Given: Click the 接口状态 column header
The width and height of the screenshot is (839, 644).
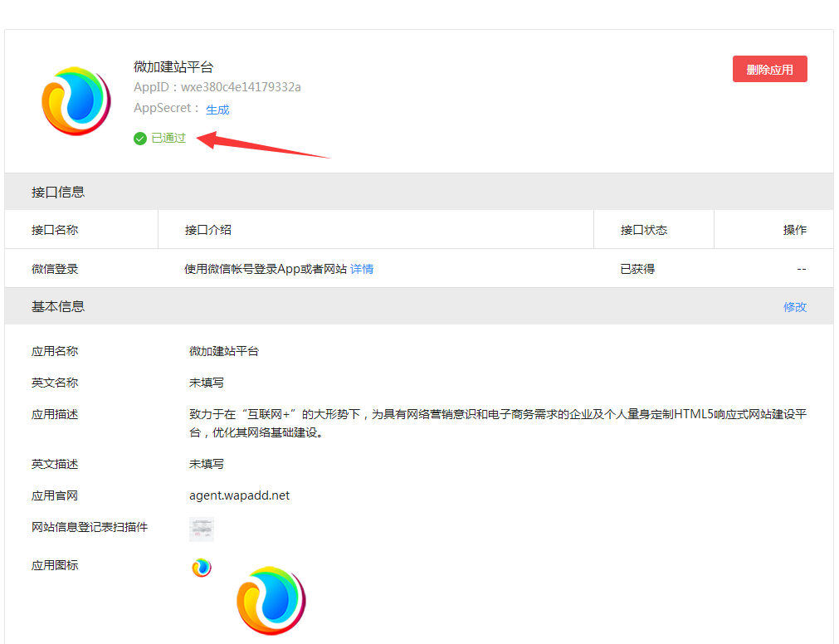Looking at the screenshot, I should (644, 230).
